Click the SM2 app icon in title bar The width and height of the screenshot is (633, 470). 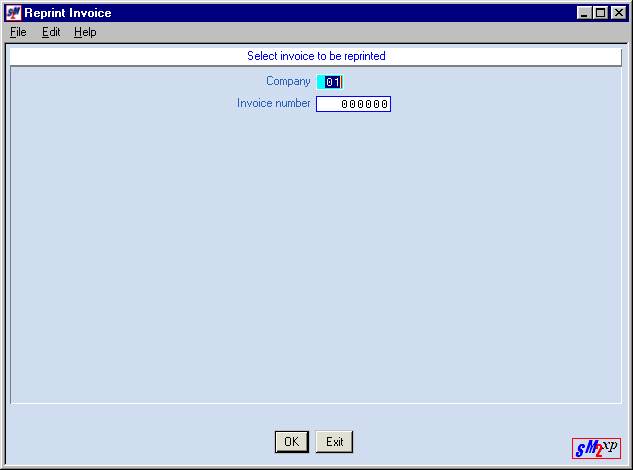click(x=13, y=13)
